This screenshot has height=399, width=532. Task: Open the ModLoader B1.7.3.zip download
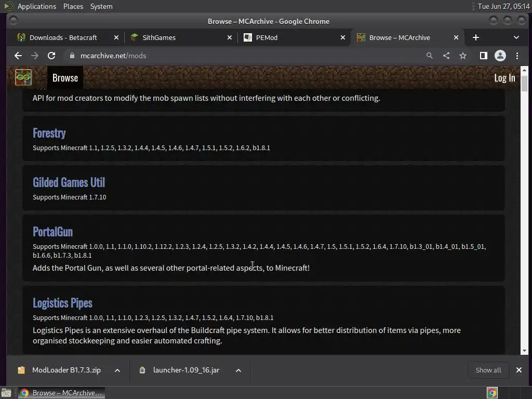(x=66, y=370)
